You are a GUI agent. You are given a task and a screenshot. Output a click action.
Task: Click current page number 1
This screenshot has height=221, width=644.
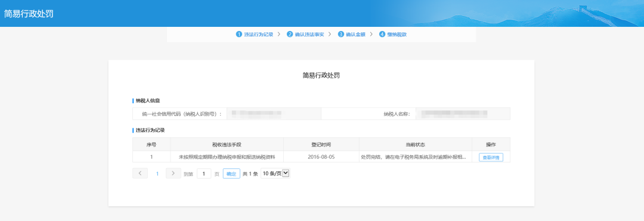click(157, 174)
